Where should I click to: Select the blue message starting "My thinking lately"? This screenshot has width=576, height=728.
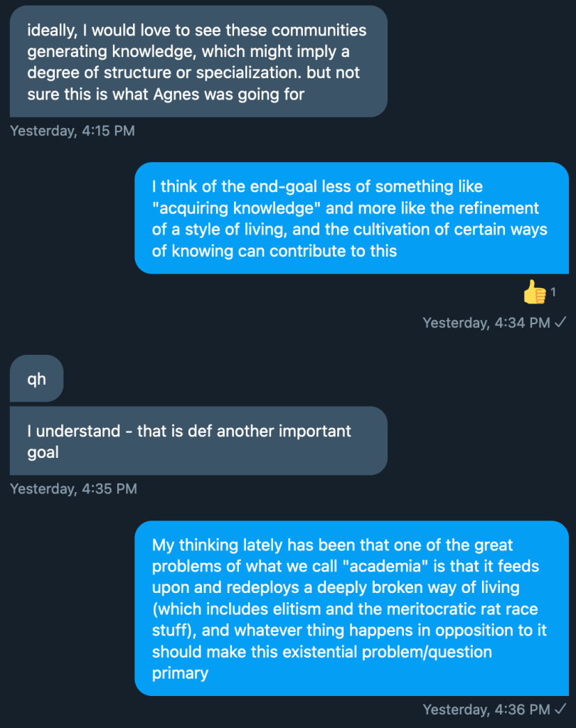click(351, 609)
